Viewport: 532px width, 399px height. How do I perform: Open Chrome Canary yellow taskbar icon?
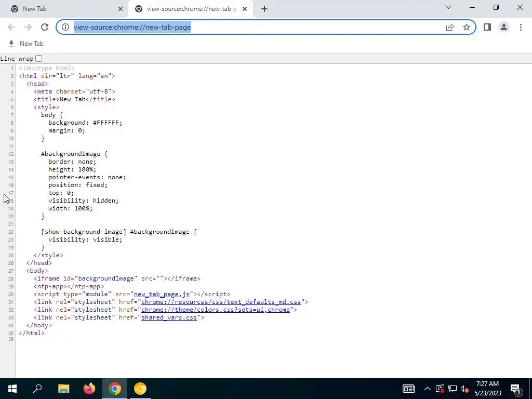pyautogui.click(x=140, y=389)
